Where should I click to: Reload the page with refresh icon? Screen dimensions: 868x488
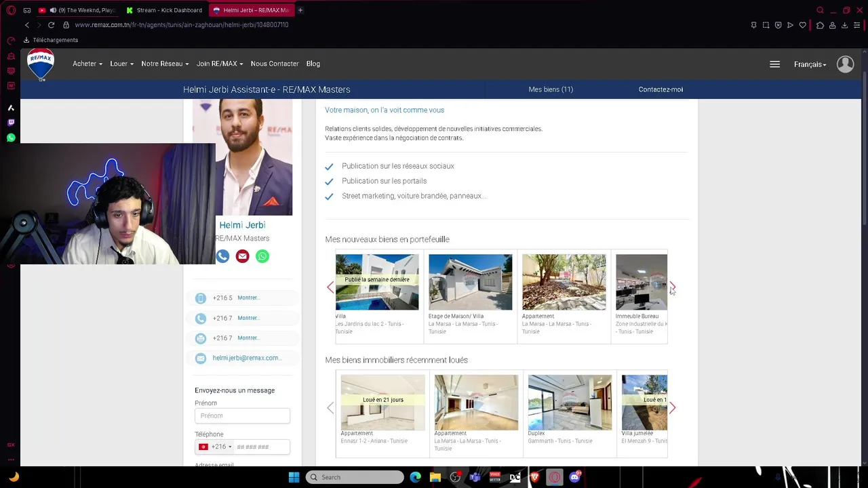[x=51, y=25]
